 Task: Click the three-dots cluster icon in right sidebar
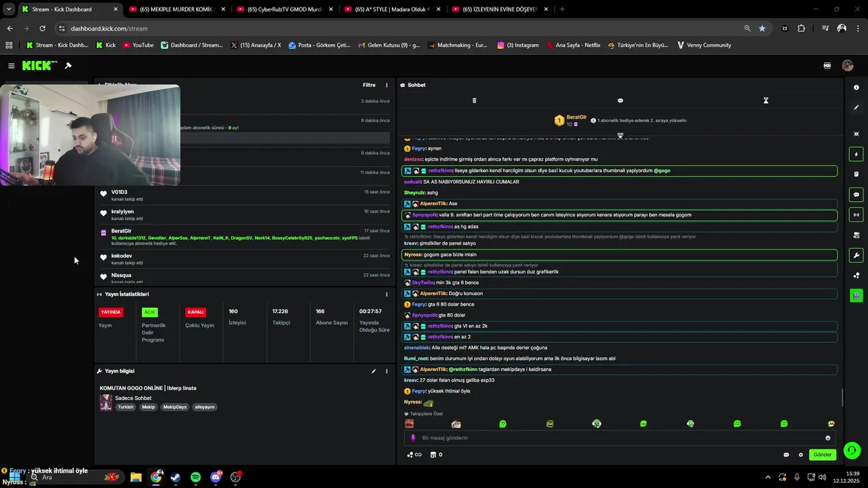coord(856,275)
